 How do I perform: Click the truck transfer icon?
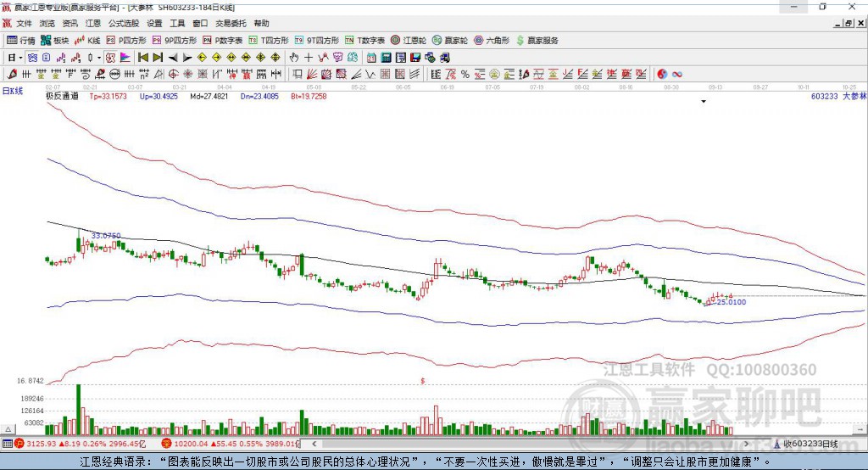[x=444, y=58]
